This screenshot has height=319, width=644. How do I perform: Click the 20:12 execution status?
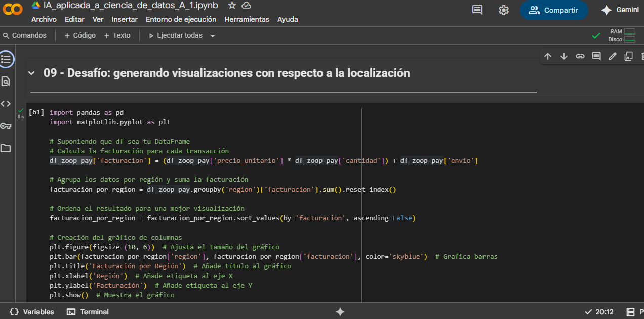coord(599,312)
